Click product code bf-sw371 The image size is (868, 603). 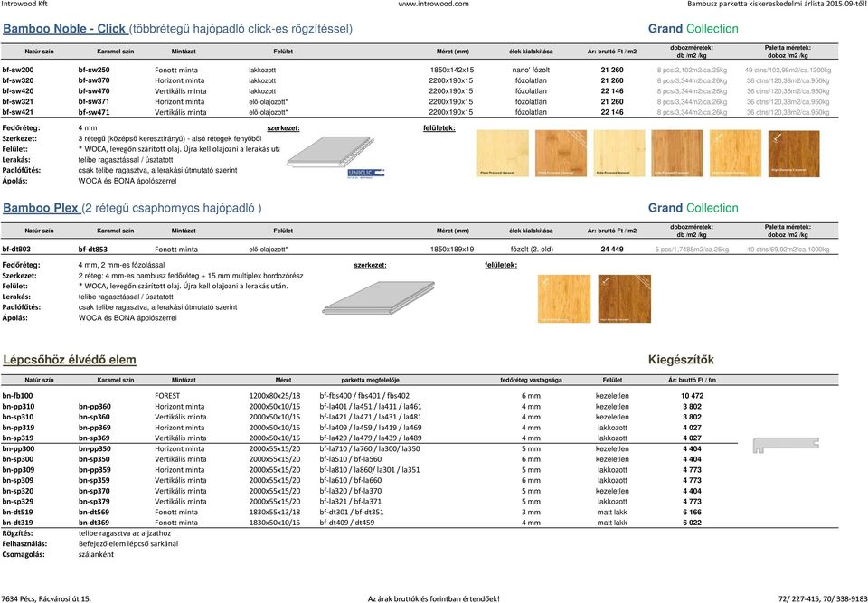pyautogui.click(x=94, y=102)
